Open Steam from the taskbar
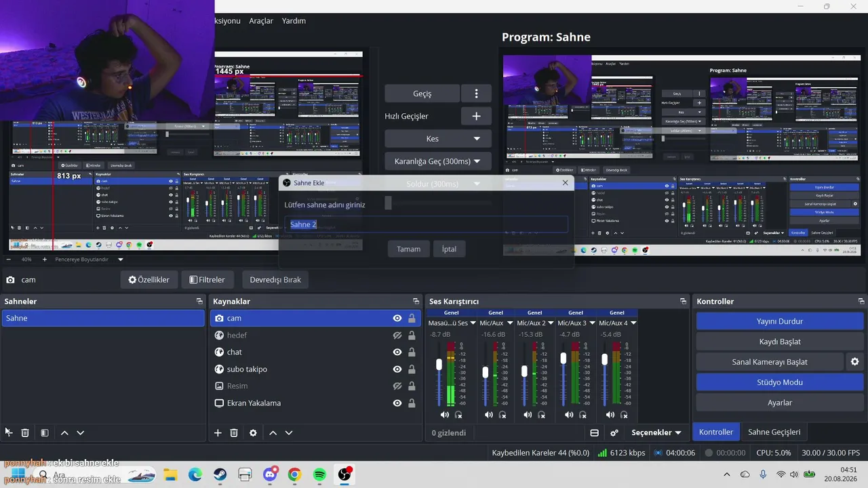The height and width of the screenshot is (488, 868). (220, 474)
